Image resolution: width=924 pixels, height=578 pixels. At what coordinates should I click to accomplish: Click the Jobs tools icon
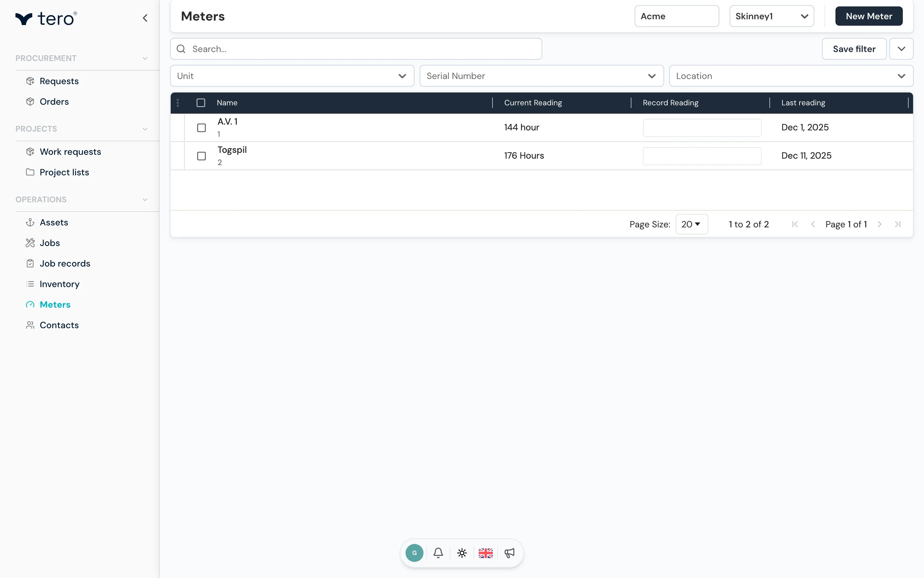(x=30, y=243)
